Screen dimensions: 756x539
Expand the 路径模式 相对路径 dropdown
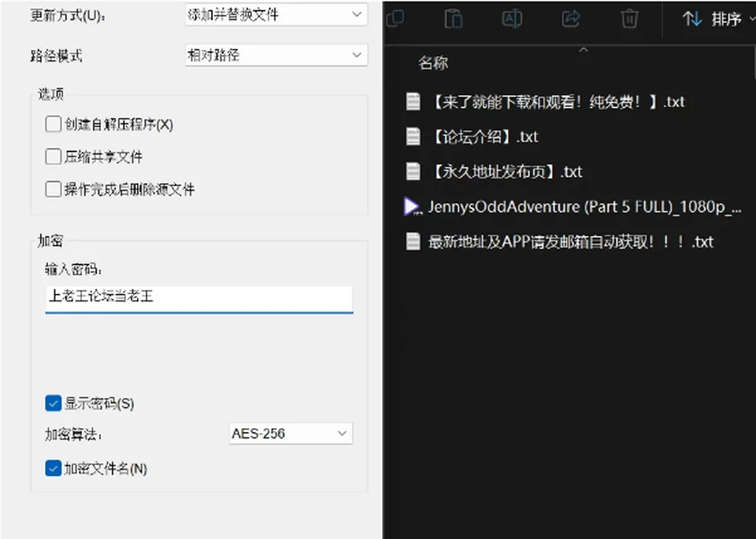[276, 55]
